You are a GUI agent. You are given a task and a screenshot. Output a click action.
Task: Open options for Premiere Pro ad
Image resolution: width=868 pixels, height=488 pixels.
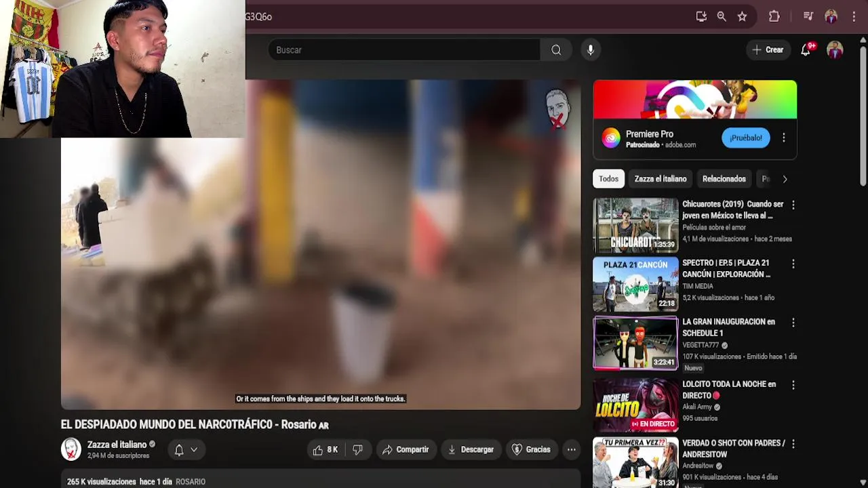tap(784, 138)
